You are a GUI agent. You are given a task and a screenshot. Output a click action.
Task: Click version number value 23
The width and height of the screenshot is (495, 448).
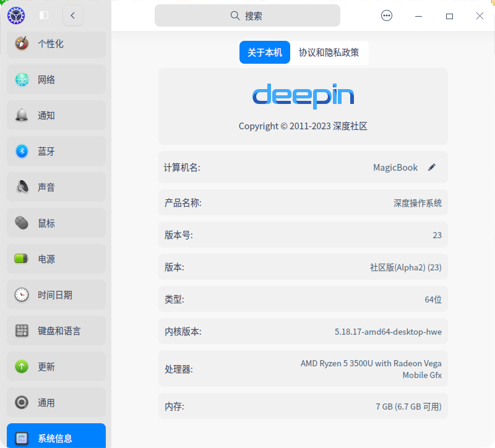click(437, 235)
